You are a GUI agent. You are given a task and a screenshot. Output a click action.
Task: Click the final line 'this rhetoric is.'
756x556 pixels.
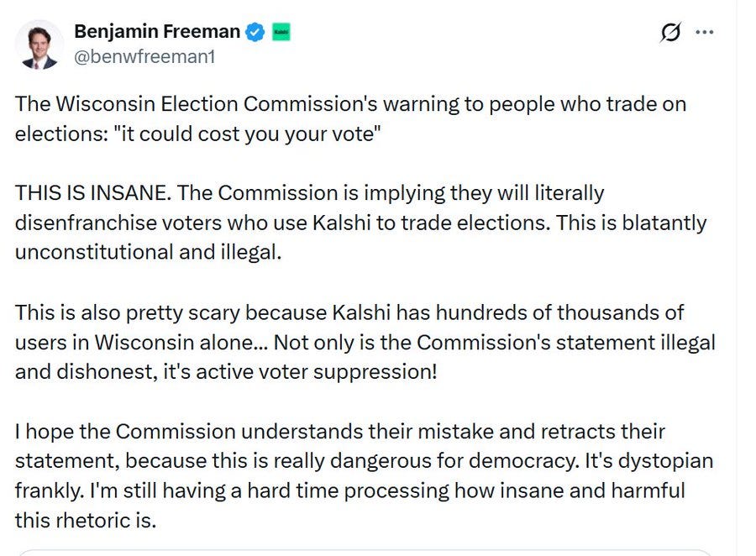pyautogui.click(x=86, y=521)
